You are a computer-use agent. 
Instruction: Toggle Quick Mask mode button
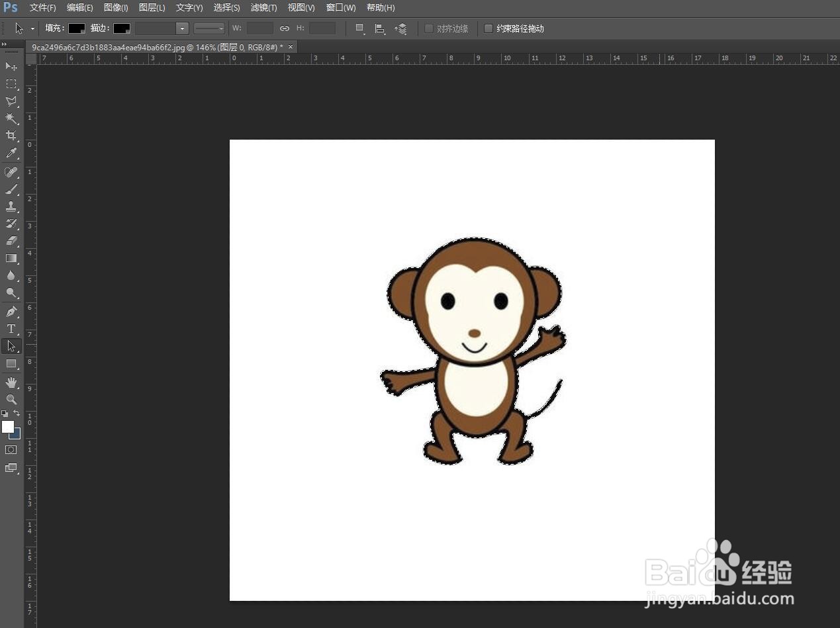[x=11, y=449]
